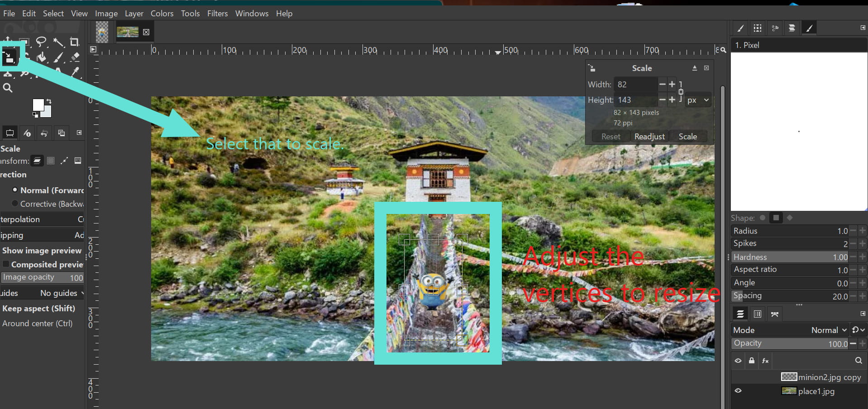The image size is (868, 409).
Task: Click the foreground color swatch
Action: tap(38, 105)
